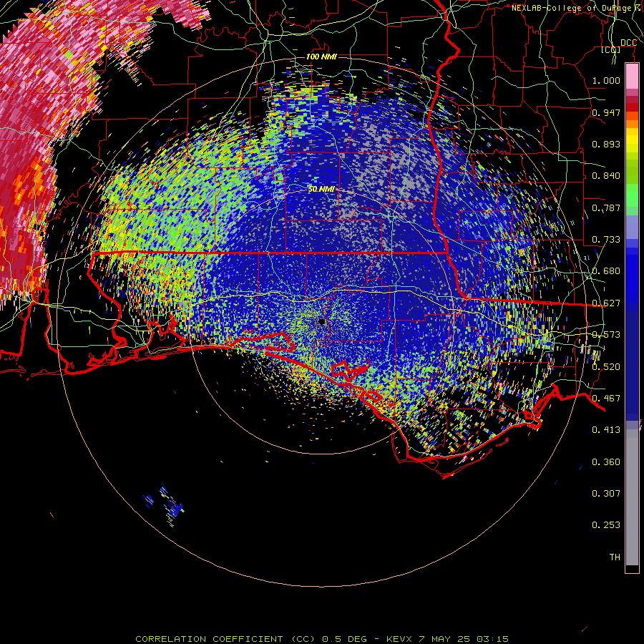Click the 0.627 color scale label
The height and width of the screenshot is (644, 644).
click(606, 303)
